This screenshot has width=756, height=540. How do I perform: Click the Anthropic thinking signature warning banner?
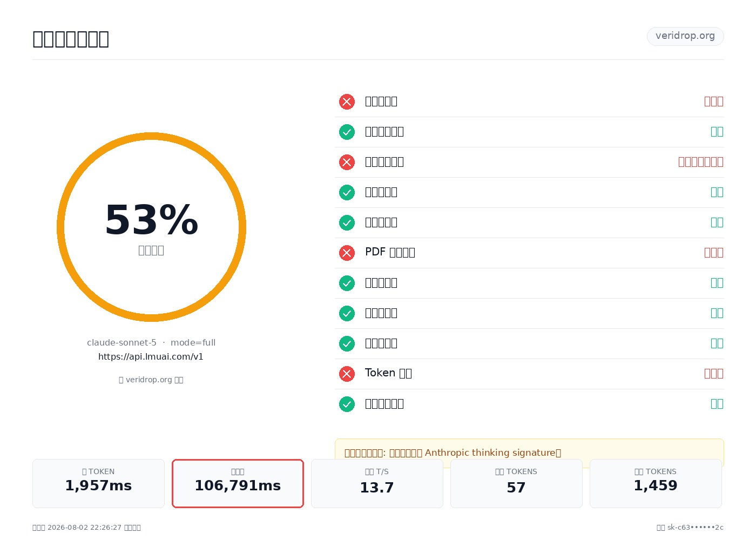pos(529,453)
